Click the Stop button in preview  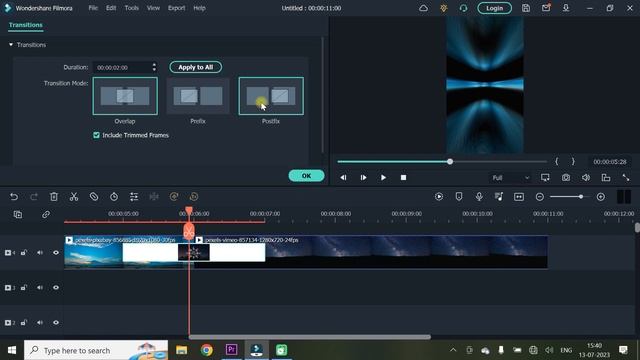pos(403,178)
